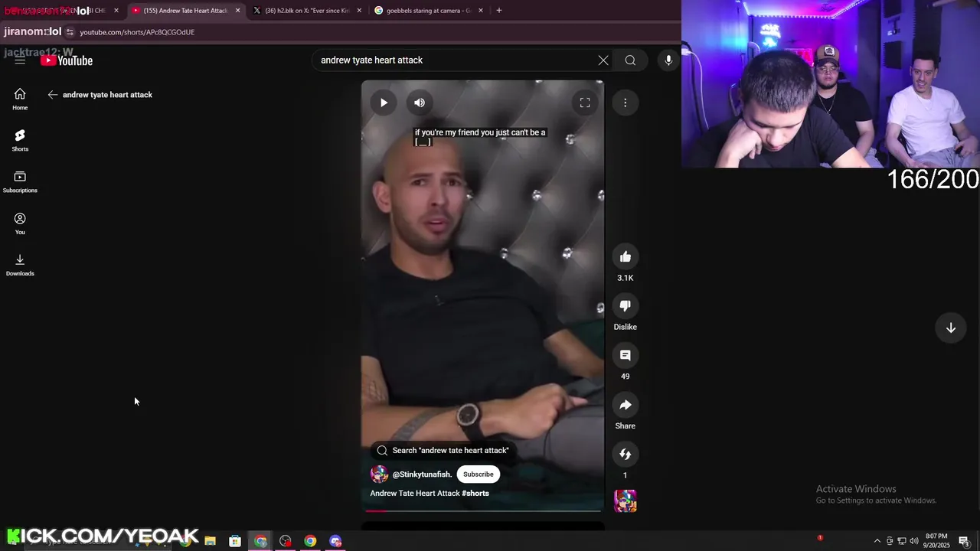
Task: Switch to goebbels staring at camera tab
Action: (427, 11)
